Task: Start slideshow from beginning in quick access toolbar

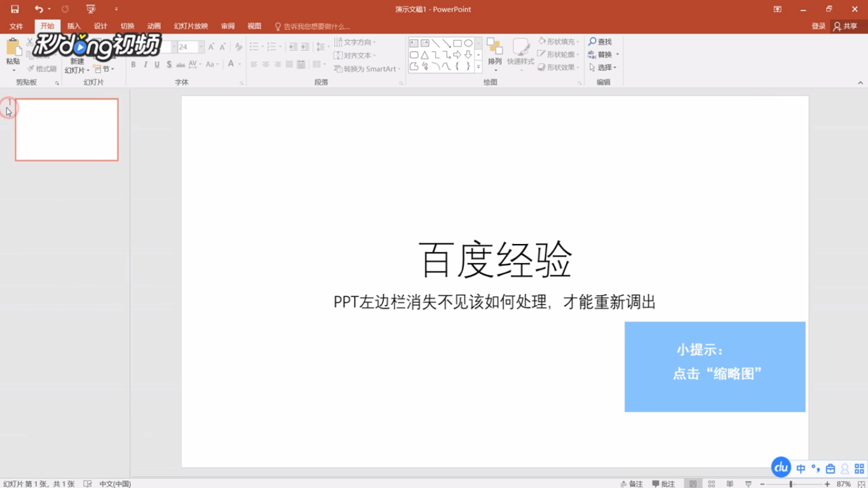Action: [x=91, y=9]
